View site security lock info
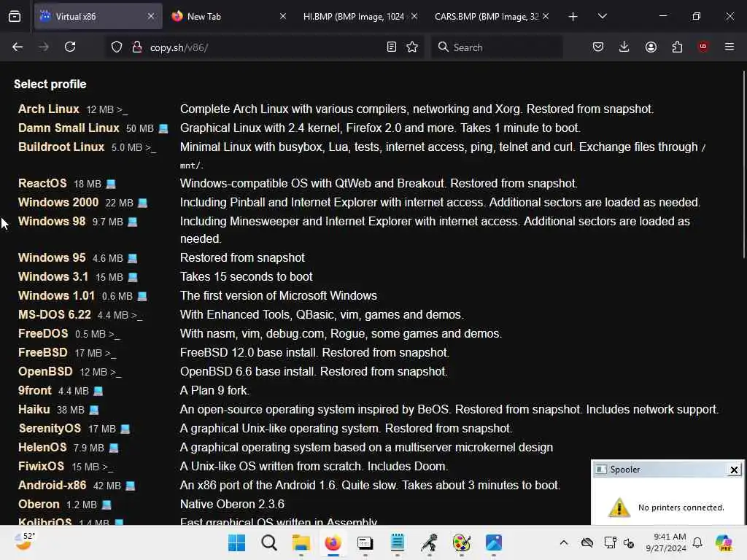Screen dimensions: 747x560 pyautogui.click(x=136, y=47)
